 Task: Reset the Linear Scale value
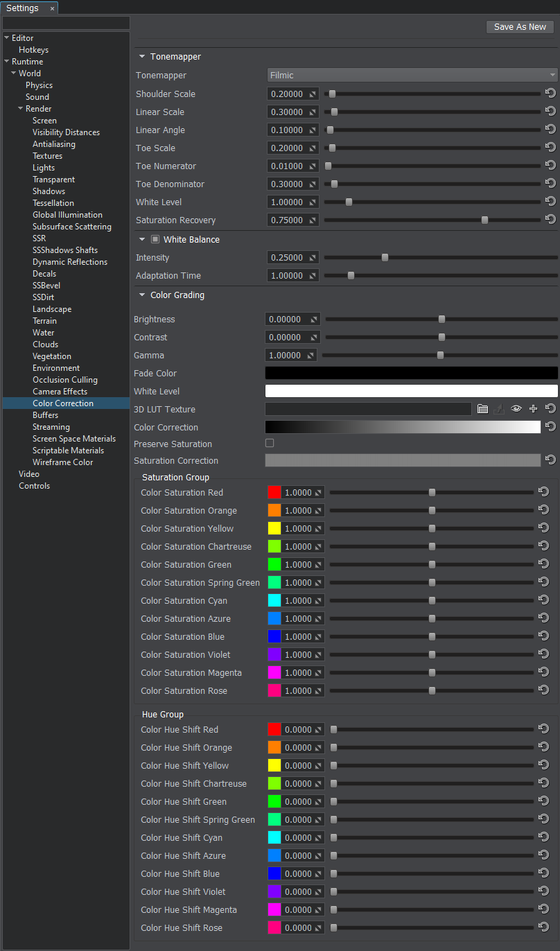click(550, 112)
